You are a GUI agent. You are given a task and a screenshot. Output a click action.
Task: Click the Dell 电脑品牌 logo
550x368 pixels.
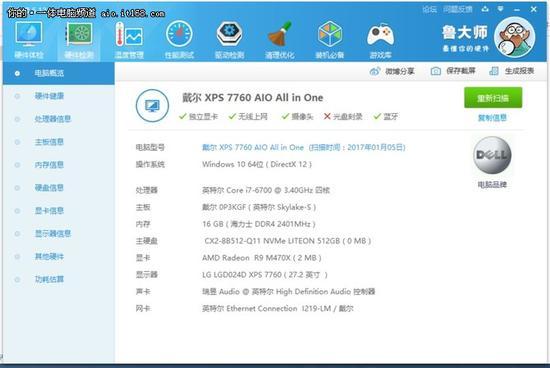(x=492, y=155)
